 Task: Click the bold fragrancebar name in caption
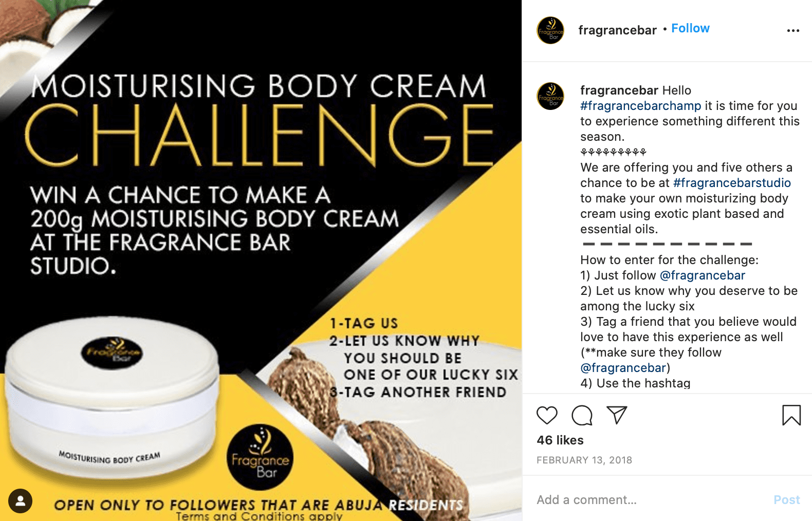point(619,90)
